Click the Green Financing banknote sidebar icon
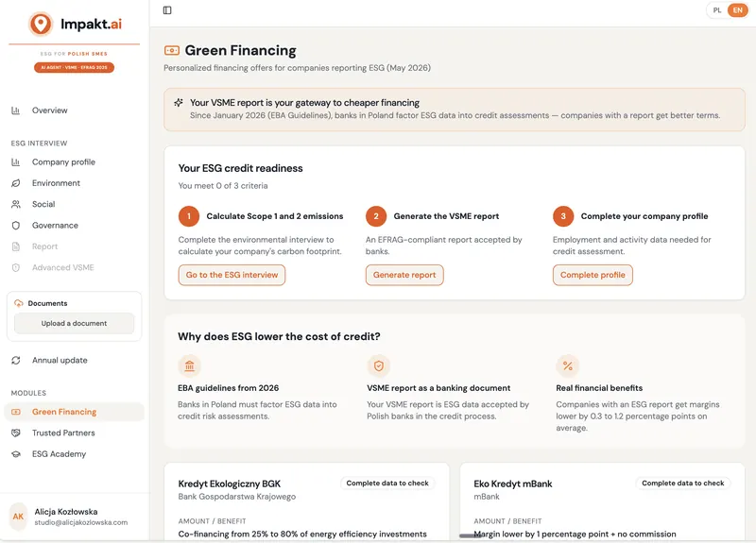Screen dimensions: 756x543 (16, 412)
